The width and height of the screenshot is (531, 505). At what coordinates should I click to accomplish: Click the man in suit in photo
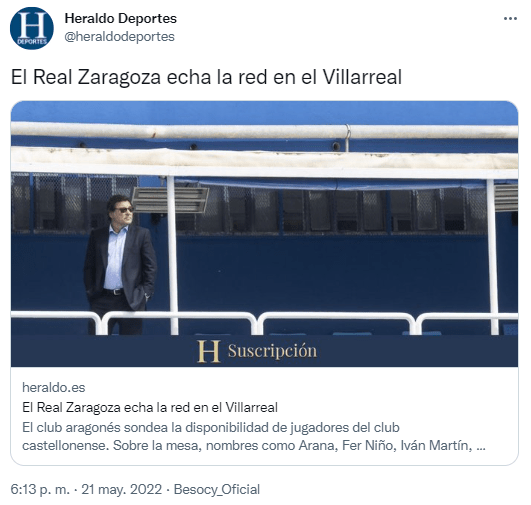[x=120, y=264]
